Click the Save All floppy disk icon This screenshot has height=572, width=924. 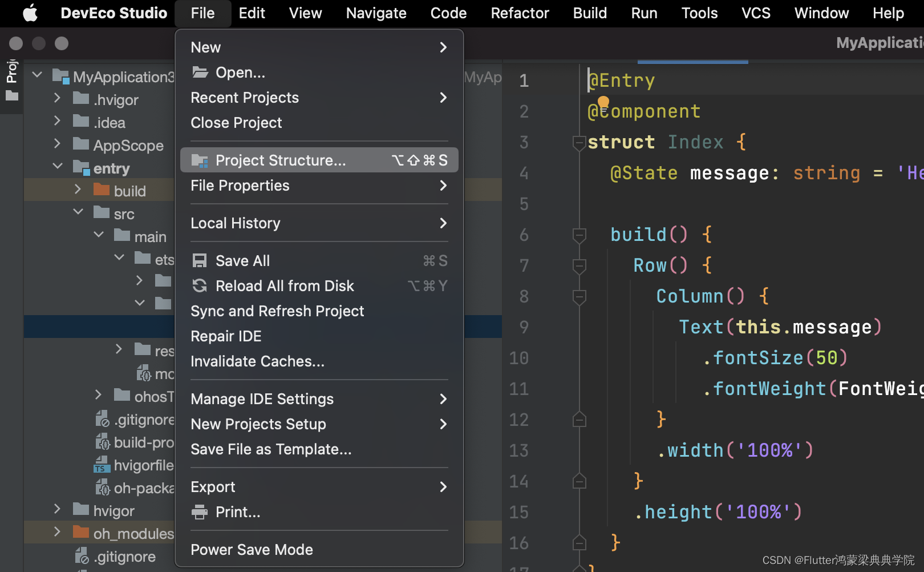(200, 261)
